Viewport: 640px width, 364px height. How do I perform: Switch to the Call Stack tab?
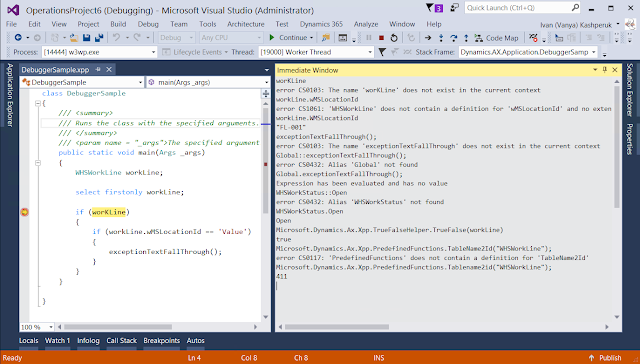122,340
